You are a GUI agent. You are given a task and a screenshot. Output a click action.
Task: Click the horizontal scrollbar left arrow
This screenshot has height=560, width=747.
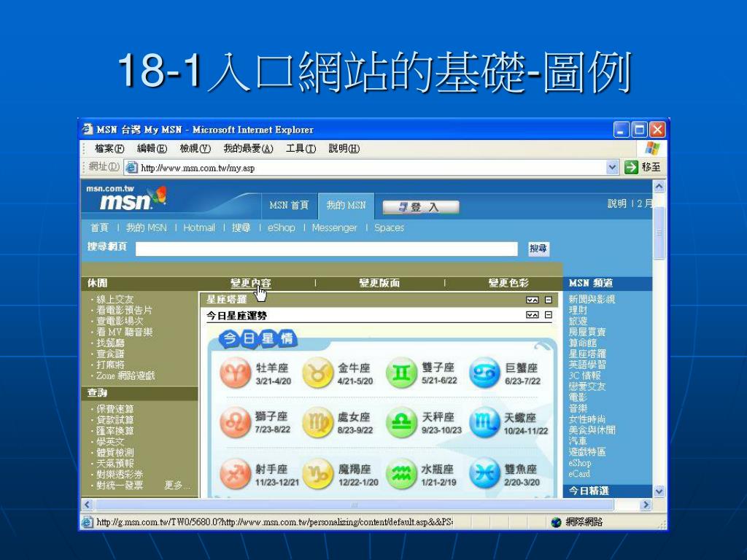pos(88,505)
